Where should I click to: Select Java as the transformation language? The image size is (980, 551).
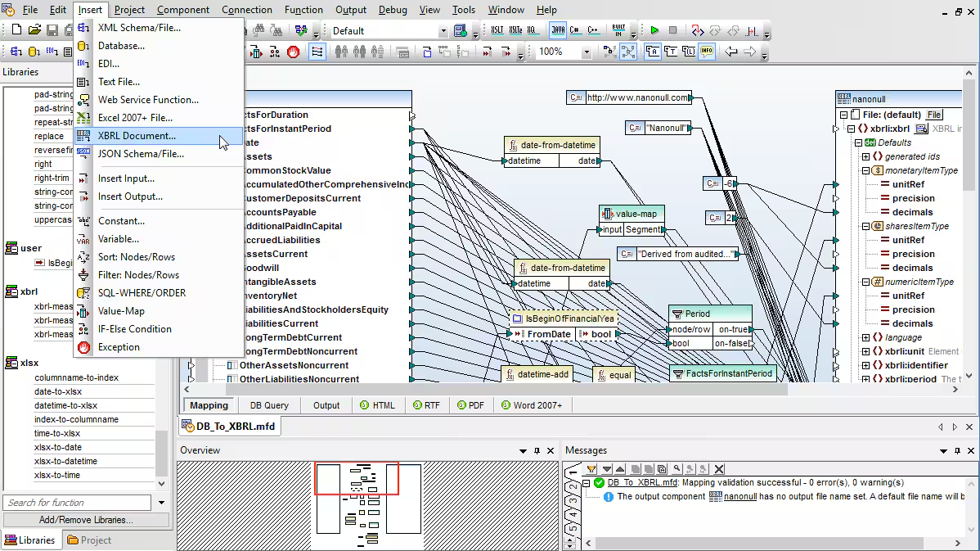[558, 30]
